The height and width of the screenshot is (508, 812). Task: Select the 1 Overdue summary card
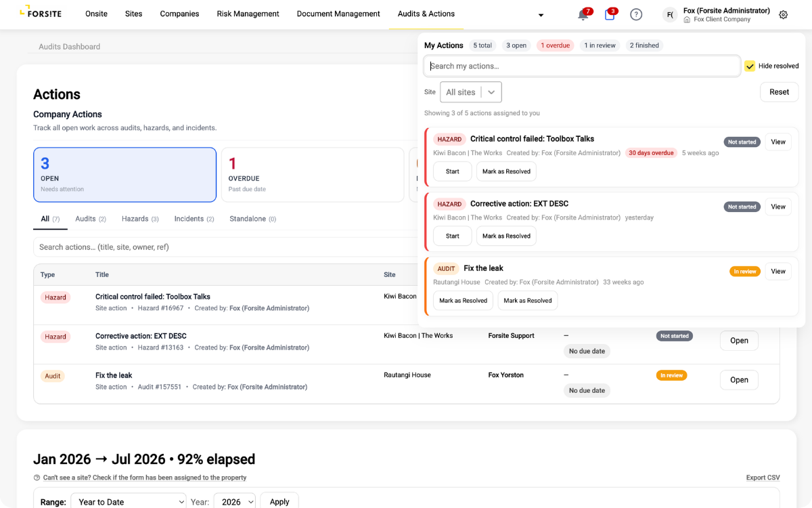(x=313, y=175)
